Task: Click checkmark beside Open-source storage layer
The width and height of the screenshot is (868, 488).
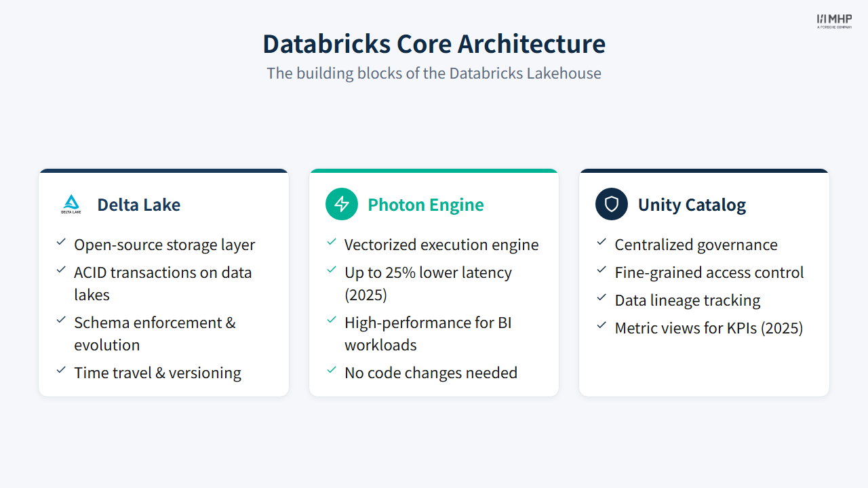Action: coord(61,242)
